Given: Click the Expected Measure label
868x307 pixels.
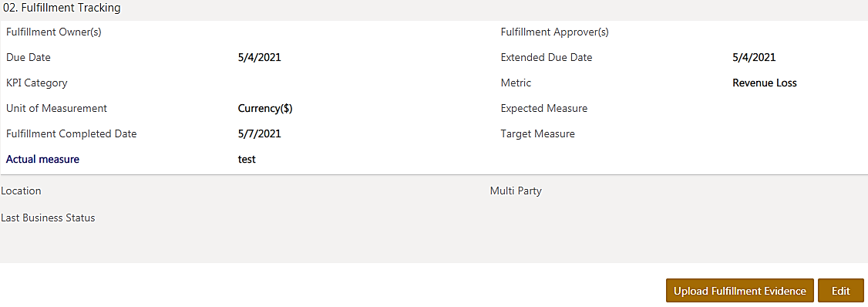Looking at the screenshot, I should click(544, 109).
